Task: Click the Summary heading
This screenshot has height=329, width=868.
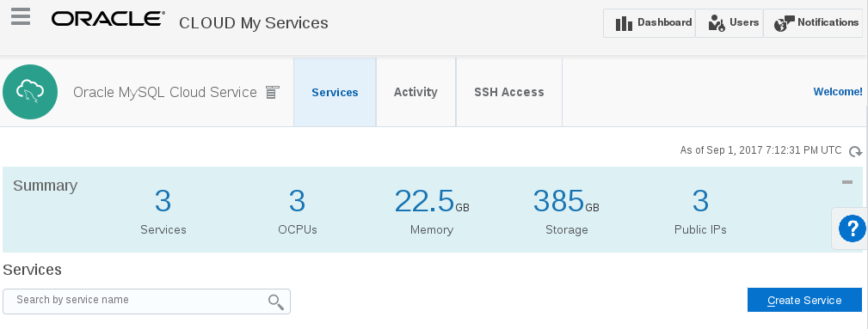Action: pyautogui.click(x=46, y=186)
